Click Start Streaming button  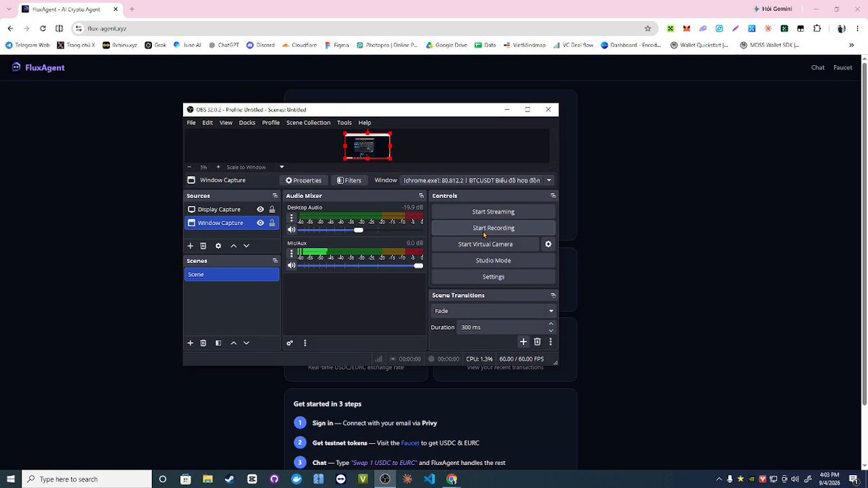pos(493,212)
